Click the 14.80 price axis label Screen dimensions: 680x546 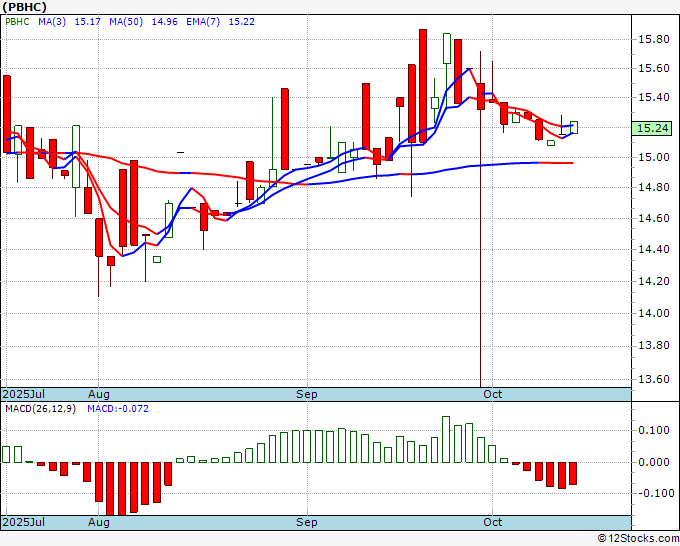coord(654,188)
